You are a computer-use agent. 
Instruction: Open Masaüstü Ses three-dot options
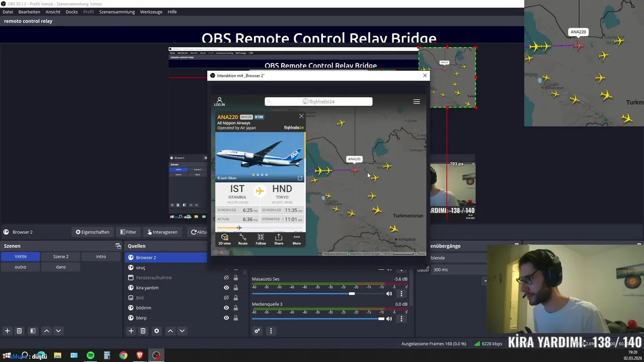coord(401,294)
